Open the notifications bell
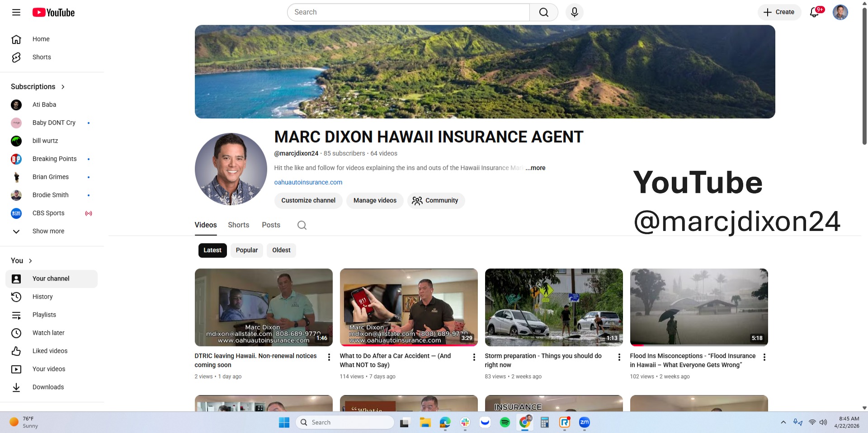 click(x=815, y=12)
